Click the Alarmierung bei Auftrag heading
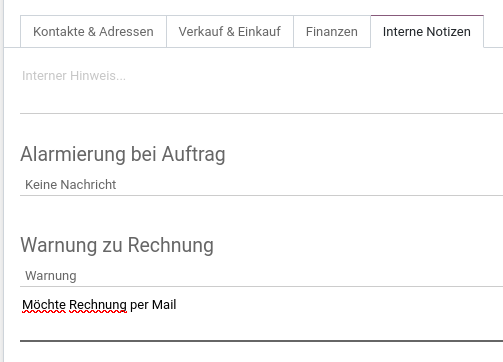The image size is (503, 362). point(123,154)
